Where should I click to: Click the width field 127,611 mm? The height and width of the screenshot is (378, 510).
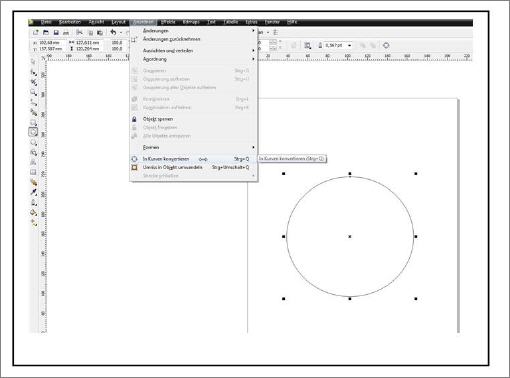click(x=88, y=43)
